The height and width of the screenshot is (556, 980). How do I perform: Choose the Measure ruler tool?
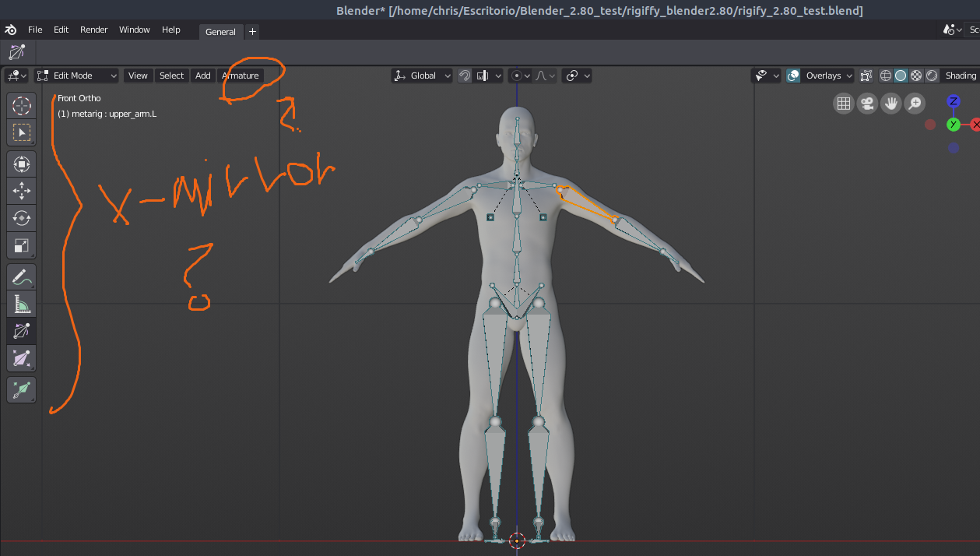[x=22, y=304]
